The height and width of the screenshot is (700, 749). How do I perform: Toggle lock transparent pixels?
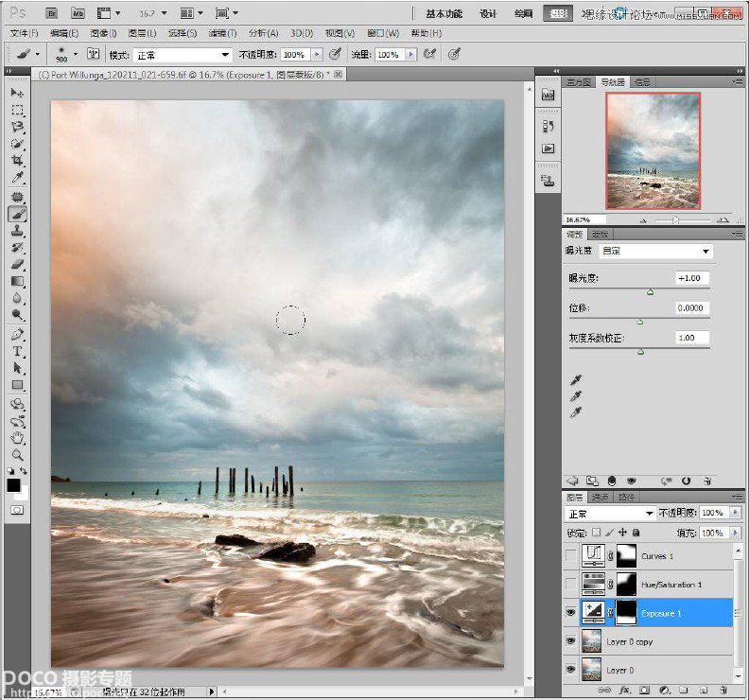click(x=596, y=533)
